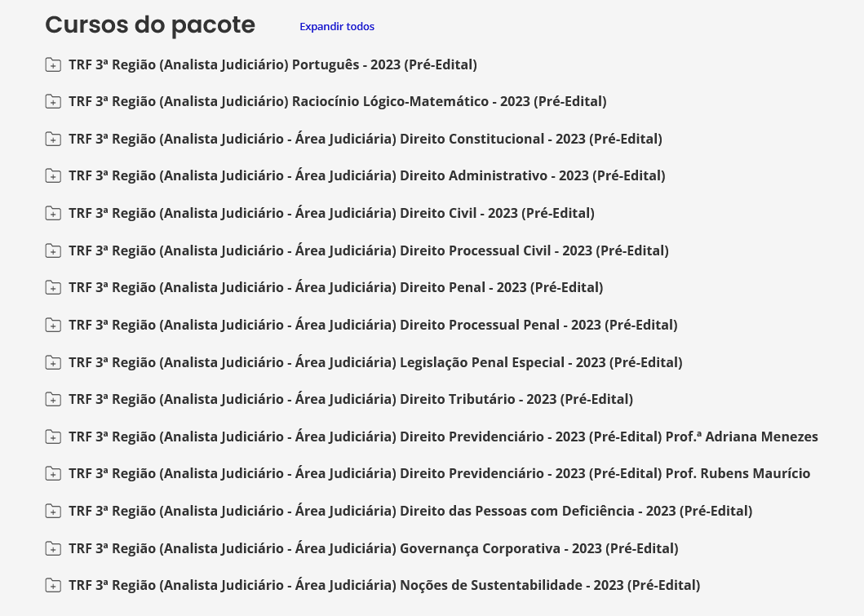Viewport: 864px width, 616px height.
Task: Select the Direito Tributário course title
Action: coord(351,400)
